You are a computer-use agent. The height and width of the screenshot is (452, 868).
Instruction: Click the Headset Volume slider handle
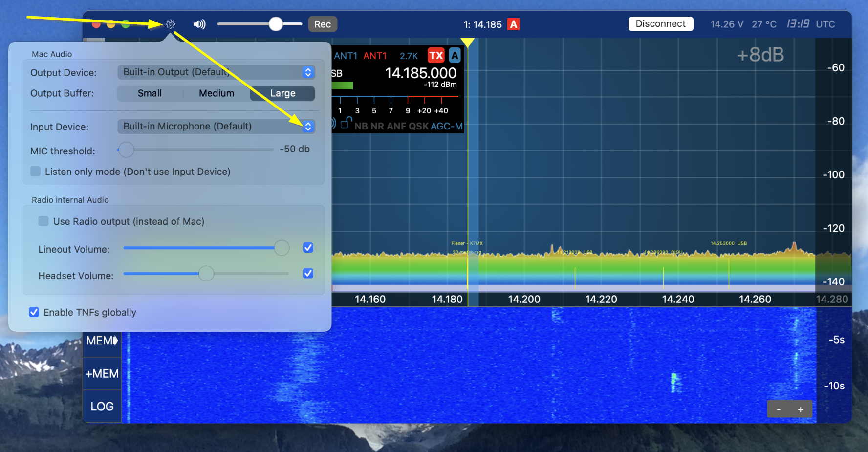[x=206, y=274]
